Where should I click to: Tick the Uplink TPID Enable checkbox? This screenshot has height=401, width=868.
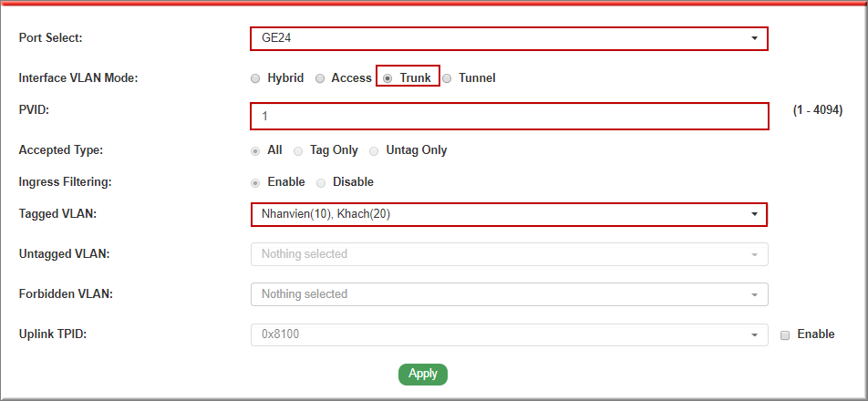(785, 335)
